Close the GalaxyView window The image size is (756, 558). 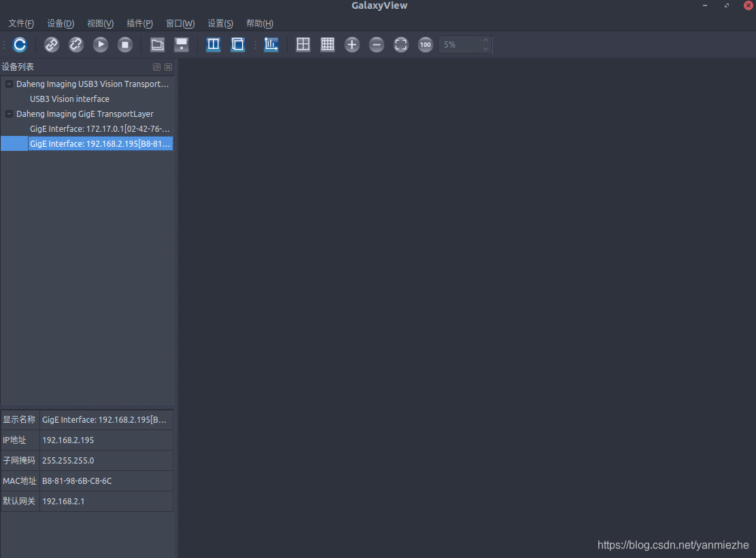[x=749, y=5]
